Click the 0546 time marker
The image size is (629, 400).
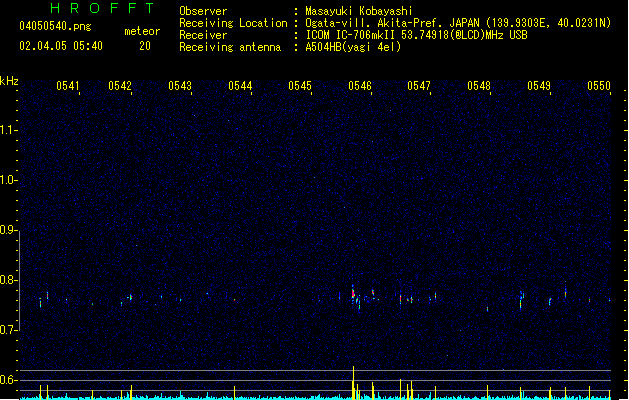point(360,86)
